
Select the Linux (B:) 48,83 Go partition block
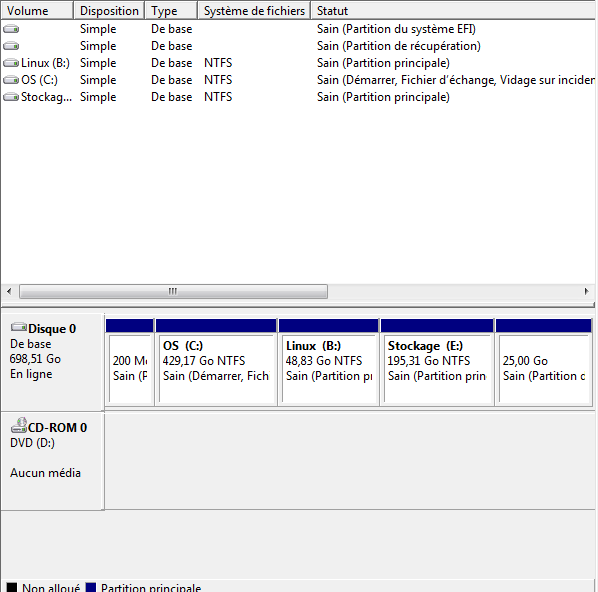click(329, 362)
